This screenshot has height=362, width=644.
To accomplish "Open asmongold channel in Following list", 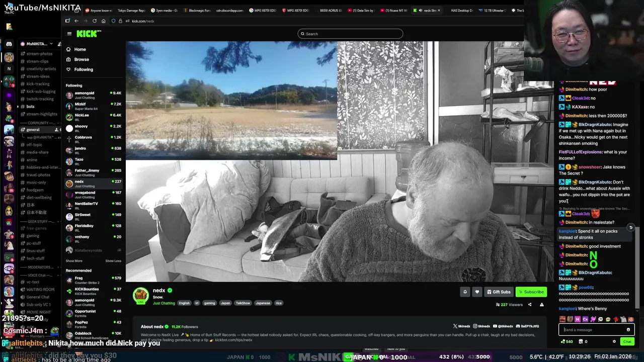I will [x=94, y=95].
